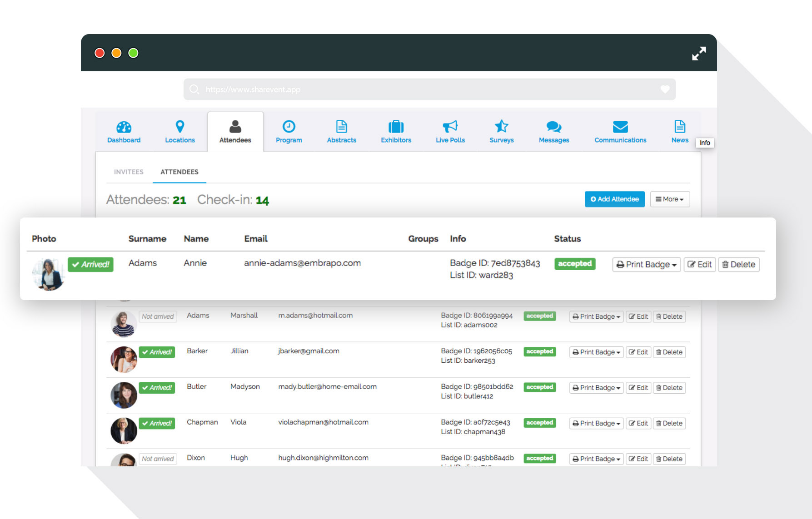Open the Dashboard gauge icon
The height and width of the screenshot is (519, 812).
click(124, 127)
